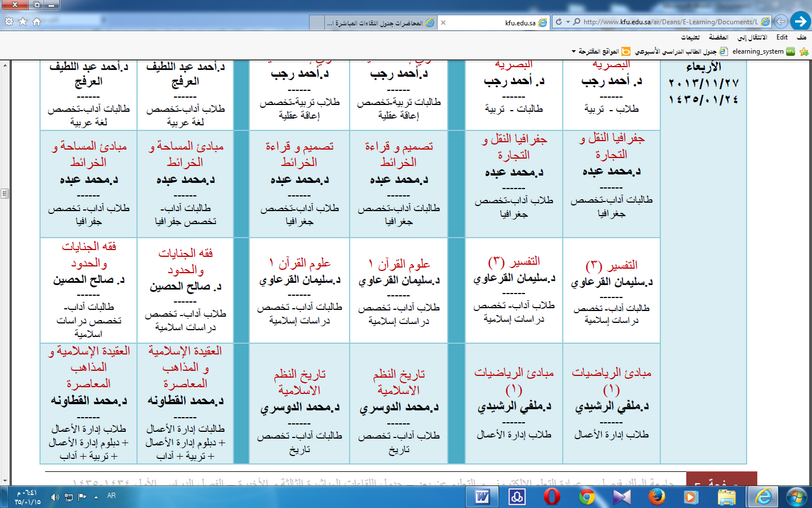Go to the Home page icon
The height and width of the screenshot is (508, 812).
click(x=37, y=21)
